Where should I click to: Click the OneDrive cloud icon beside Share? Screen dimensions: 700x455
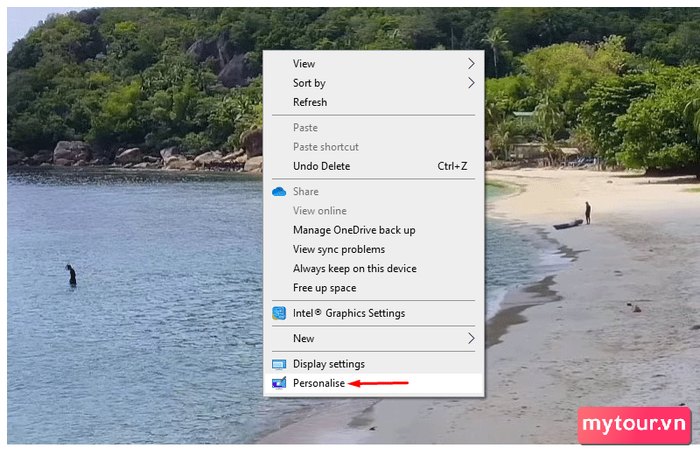[279, 191]
